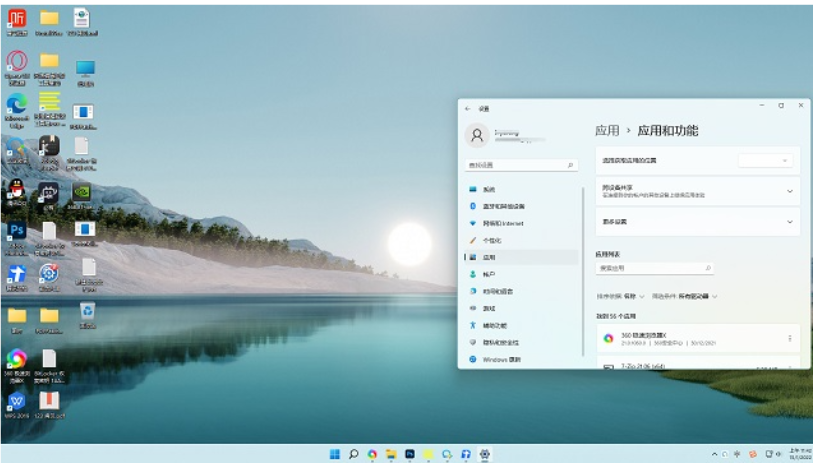817x464 pixels.
Task: Open the Windows Start button on taskbar
Action: coord(334,454)
